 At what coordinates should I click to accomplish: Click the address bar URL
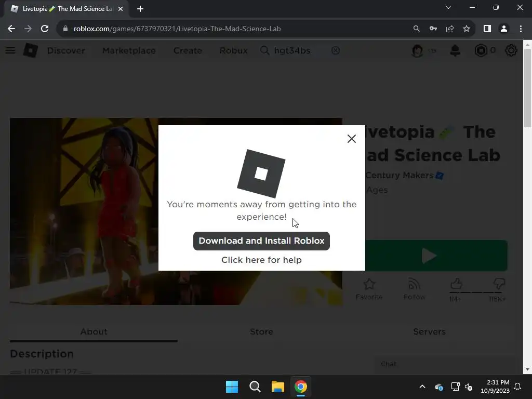point(177,29)
